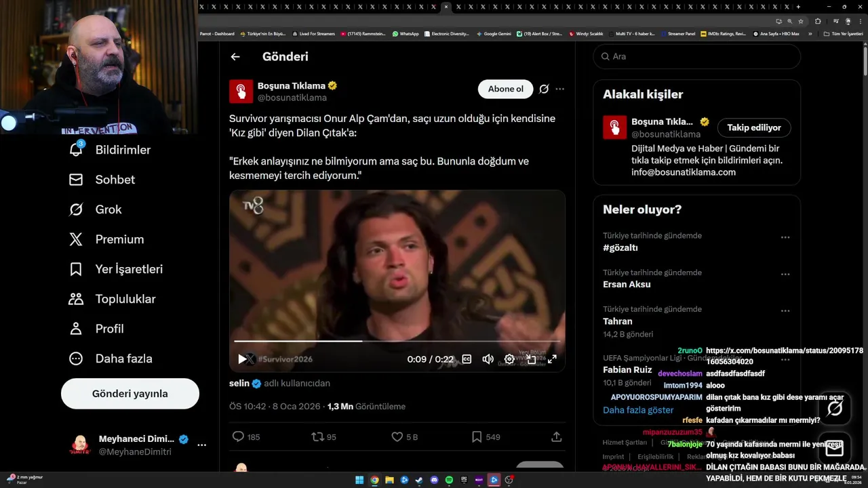Bookmark the post with 549 bookmarks
Viewport: 868px width, 488px height.
pos(486,437)
